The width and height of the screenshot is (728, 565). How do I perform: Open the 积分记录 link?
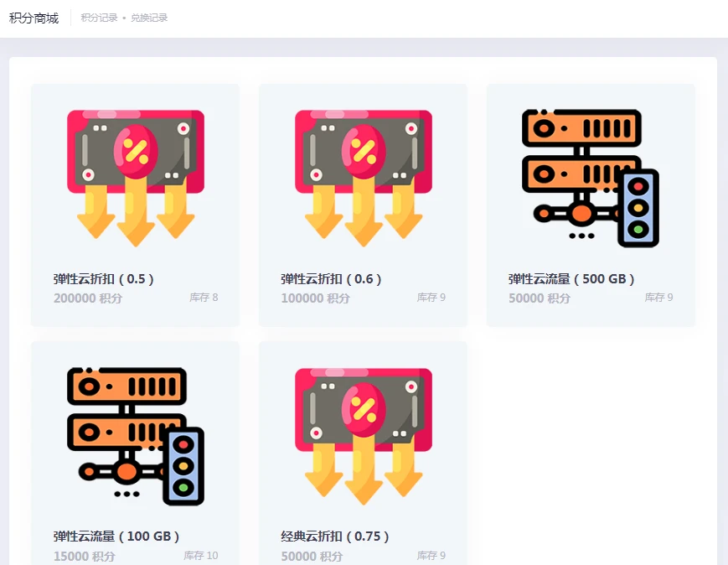click(x=99, y=18)
